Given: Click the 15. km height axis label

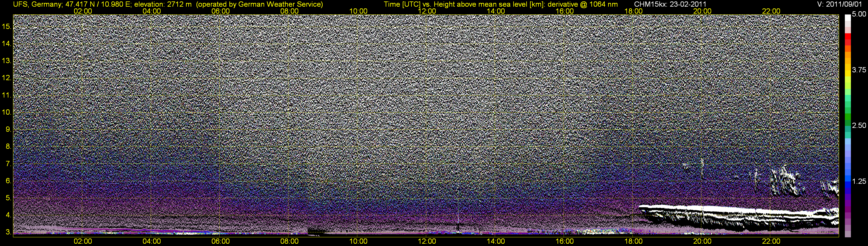Looking at the screenshot, I should 7,26.
